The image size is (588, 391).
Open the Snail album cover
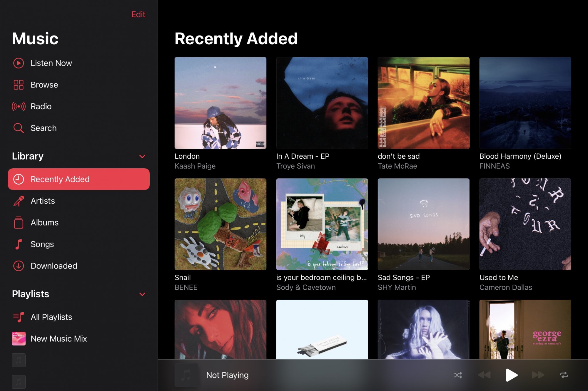[x=220, y=224]
